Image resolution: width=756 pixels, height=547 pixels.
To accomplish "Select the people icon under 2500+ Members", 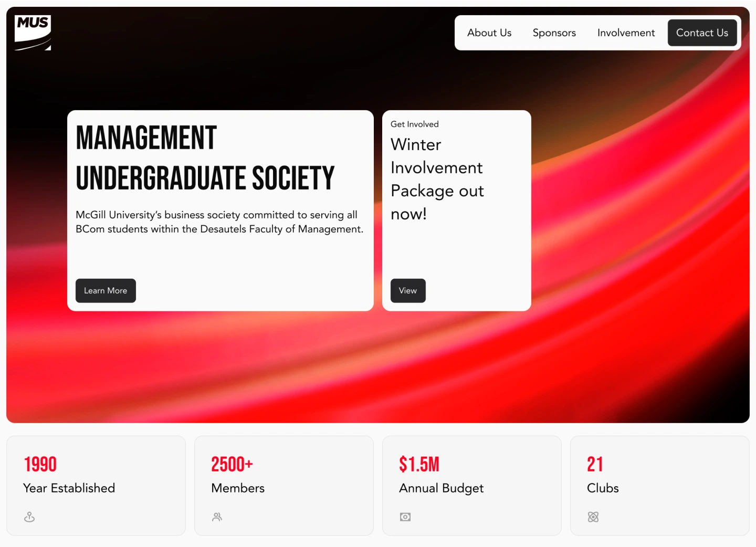I will tap(217, 517).
